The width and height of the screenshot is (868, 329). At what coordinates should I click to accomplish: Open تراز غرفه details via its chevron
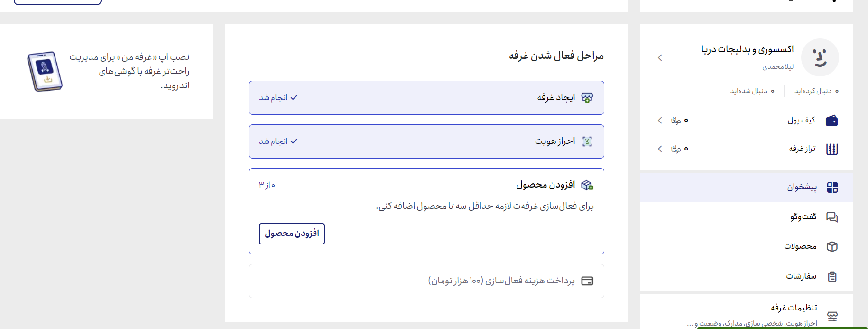[660, 149]
